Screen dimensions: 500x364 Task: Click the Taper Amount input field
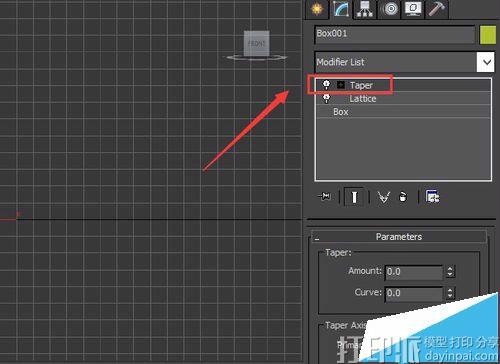[x=414, y=272]
